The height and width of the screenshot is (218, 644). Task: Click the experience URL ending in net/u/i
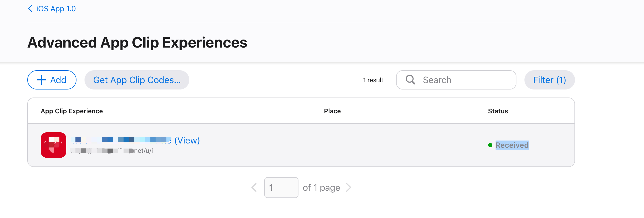pos(112,151)
